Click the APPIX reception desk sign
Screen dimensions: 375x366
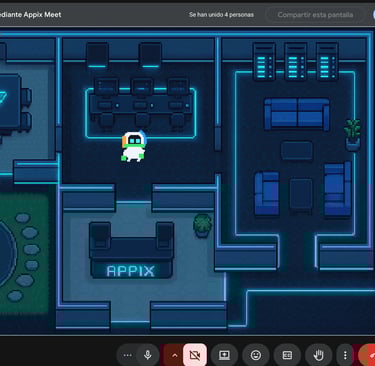[x=131, y=271]
